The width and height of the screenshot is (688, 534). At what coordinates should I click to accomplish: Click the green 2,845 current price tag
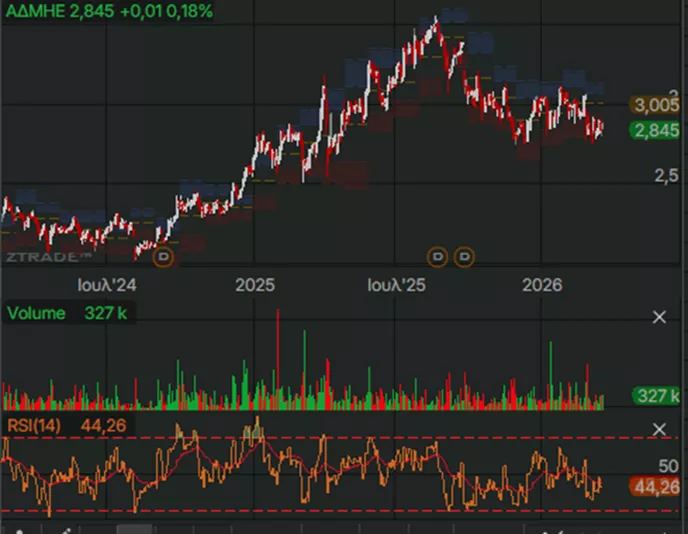pyautogui.click(x=657, y=130)
